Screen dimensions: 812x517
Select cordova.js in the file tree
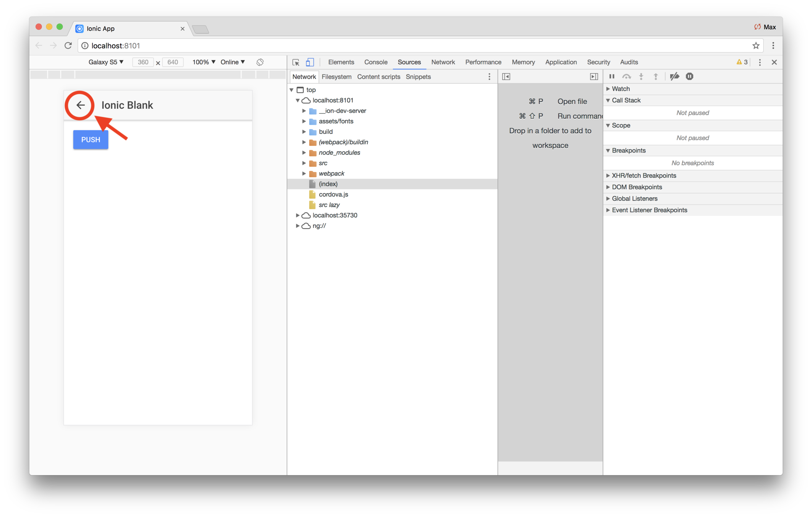pyautogui.click(x=333, y=195)
